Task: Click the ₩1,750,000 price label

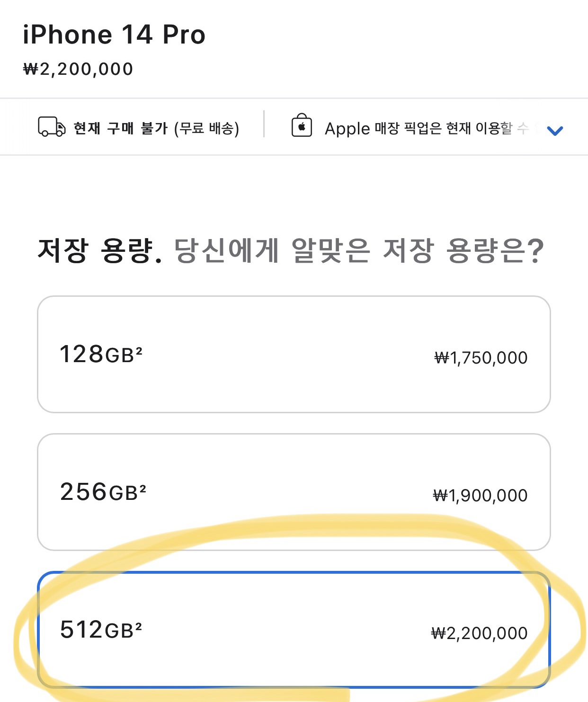Action: 481,358
